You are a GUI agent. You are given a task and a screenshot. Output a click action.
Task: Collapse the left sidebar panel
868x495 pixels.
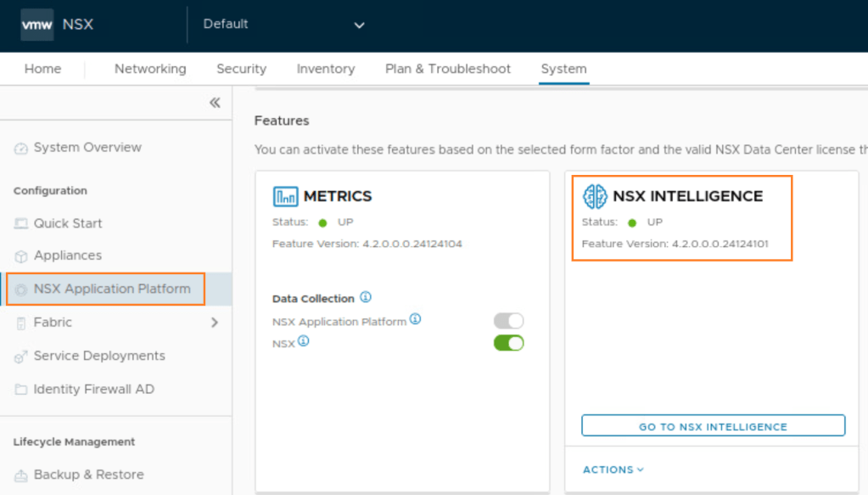pos(215,103)
